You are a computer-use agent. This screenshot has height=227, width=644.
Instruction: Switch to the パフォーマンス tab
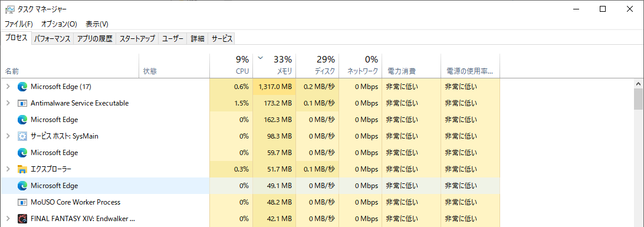(x=52, y=39)
